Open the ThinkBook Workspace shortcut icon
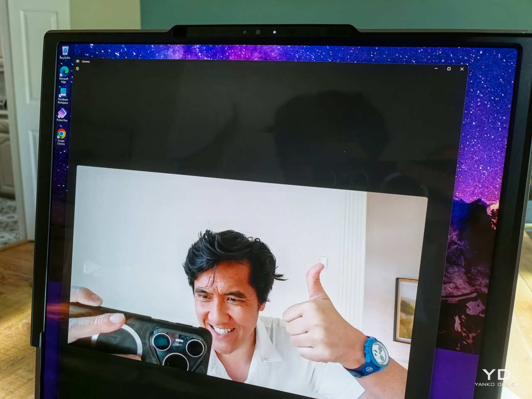Image resolution: width=532 pixels, height=399 pixels. 63,92
